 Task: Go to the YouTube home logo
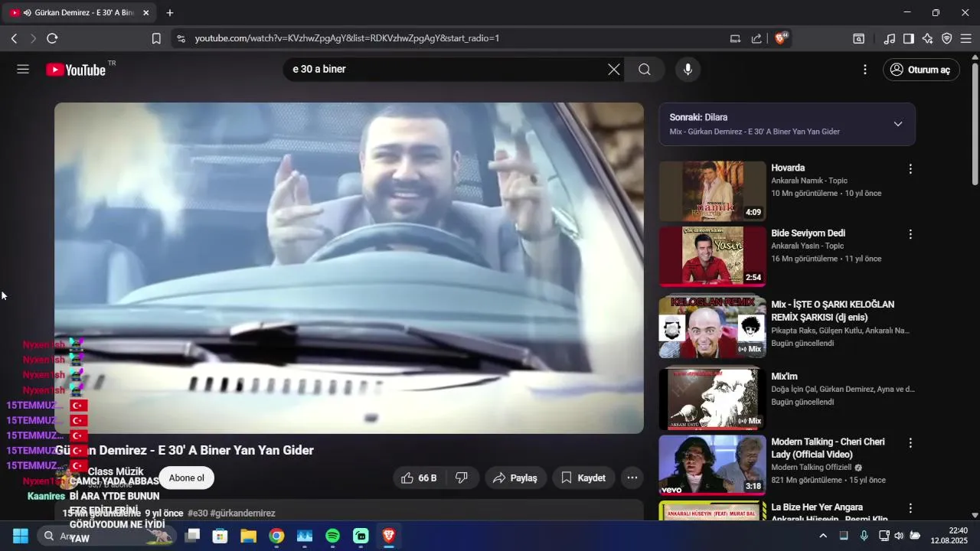[x=76, y=70]
